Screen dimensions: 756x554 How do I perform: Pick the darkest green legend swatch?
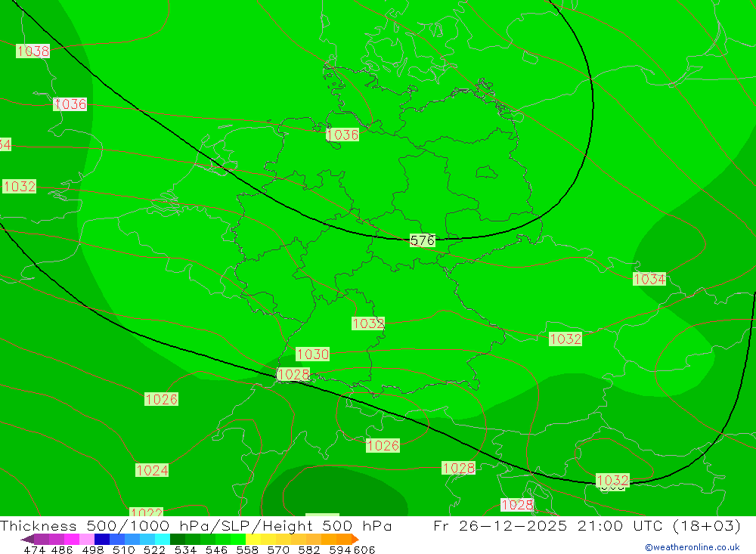(178, 539)
